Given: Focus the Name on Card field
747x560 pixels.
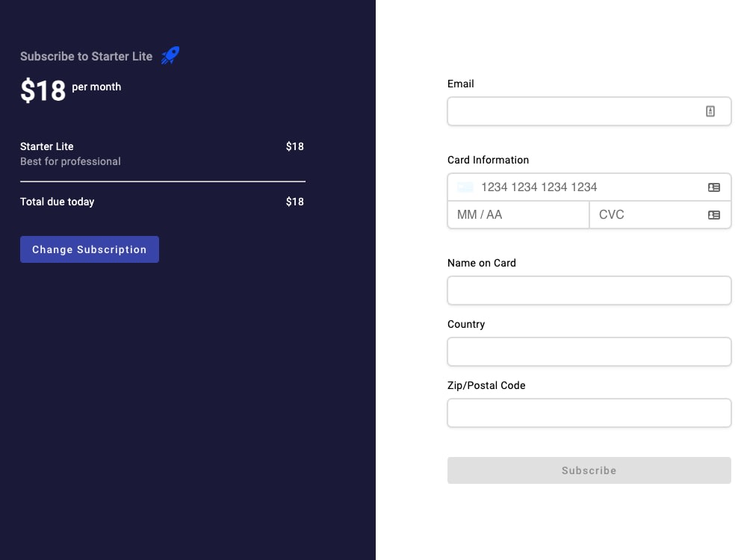Looking at the screenshot, I should 589,290.
